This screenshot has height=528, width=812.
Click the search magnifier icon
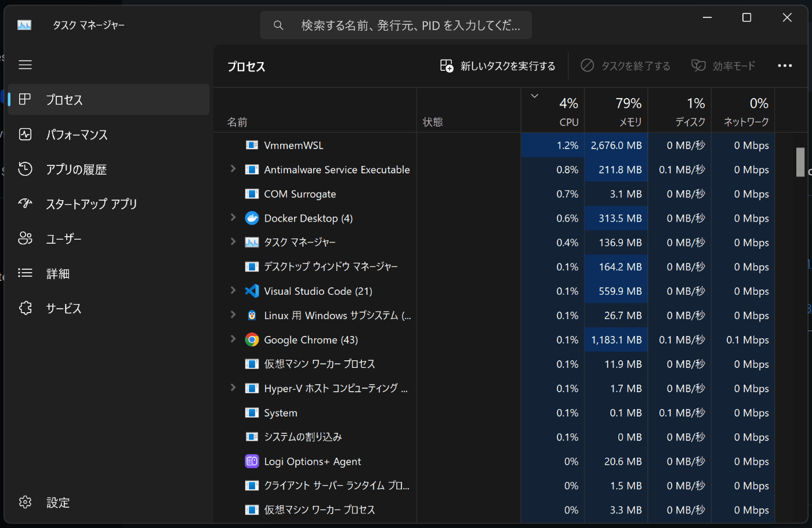tap(278, 26)
